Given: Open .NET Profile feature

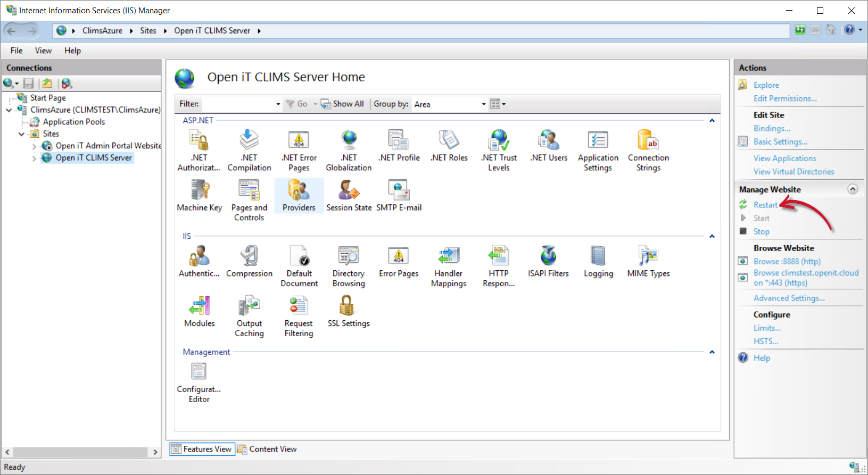Looking at the screenshot, I should point(399,146).
